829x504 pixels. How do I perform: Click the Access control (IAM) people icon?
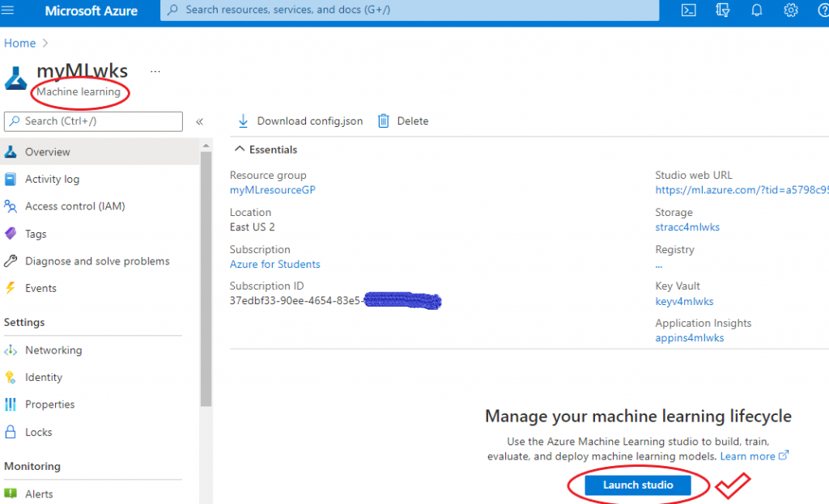(11, 206)
